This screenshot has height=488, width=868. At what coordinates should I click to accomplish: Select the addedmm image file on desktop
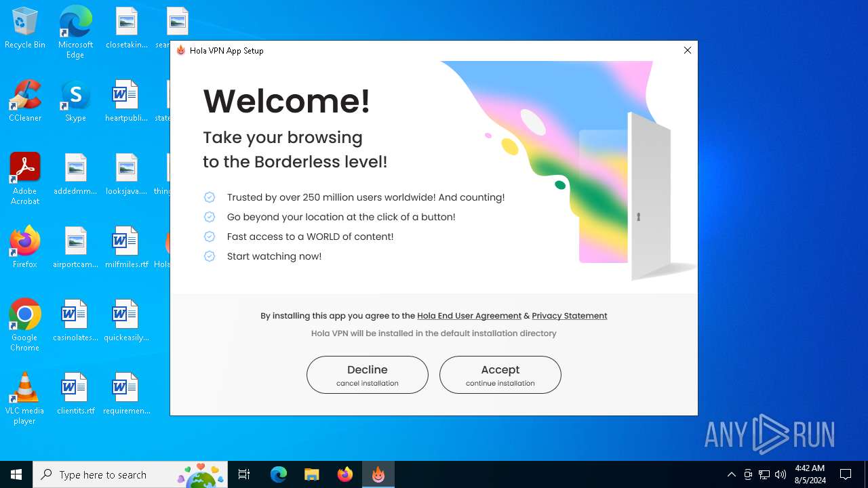coord(75,174)
